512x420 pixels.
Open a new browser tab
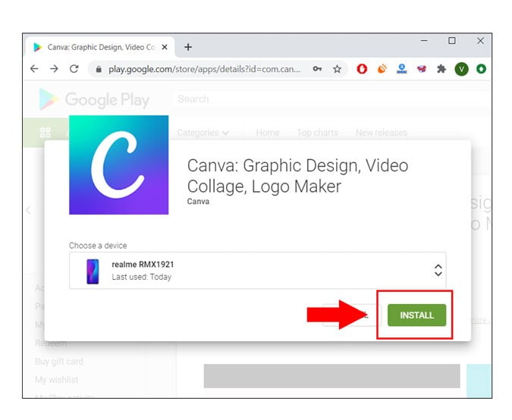pyautogui.click(x=188, y=47)
